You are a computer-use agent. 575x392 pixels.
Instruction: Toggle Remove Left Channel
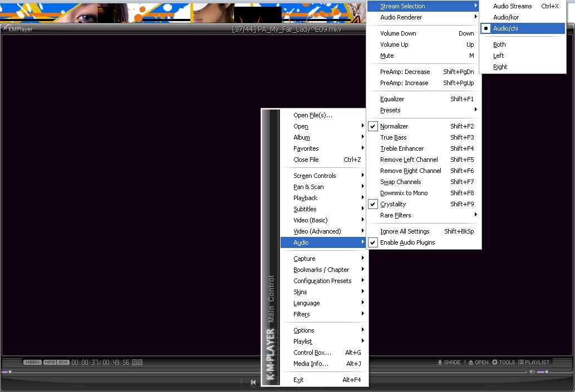(424, 160)
